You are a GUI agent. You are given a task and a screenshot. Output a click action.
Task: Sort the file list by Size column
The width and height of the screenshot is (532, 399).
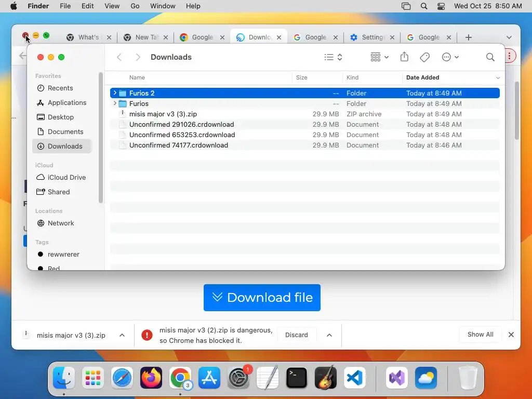317,78
